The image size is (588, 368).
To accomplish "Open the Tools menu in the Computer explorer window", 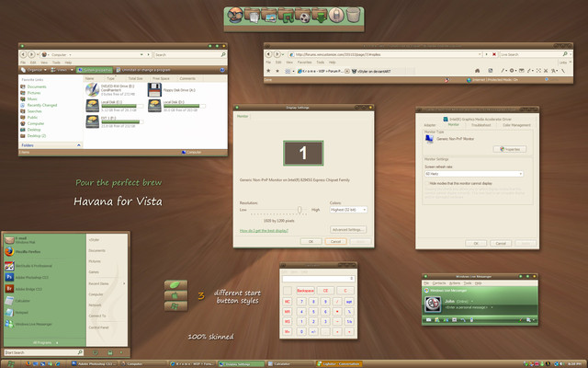I will 56,63.
